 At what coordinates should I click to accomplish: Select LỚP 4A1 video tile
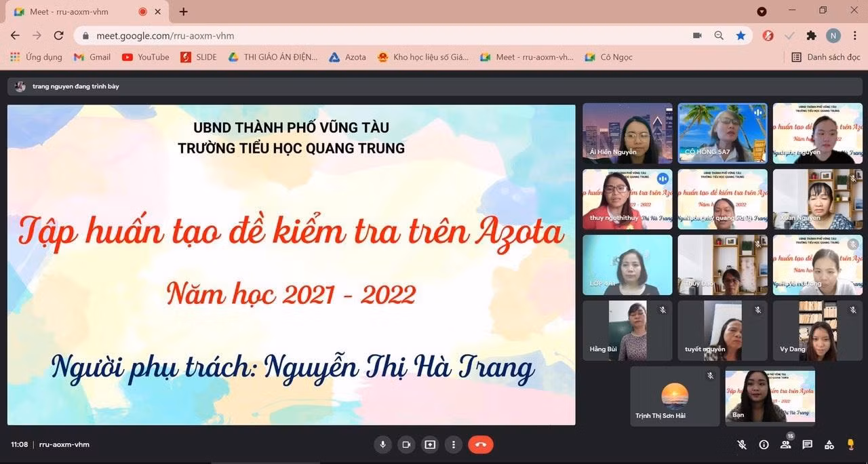(x=628, y=265)
